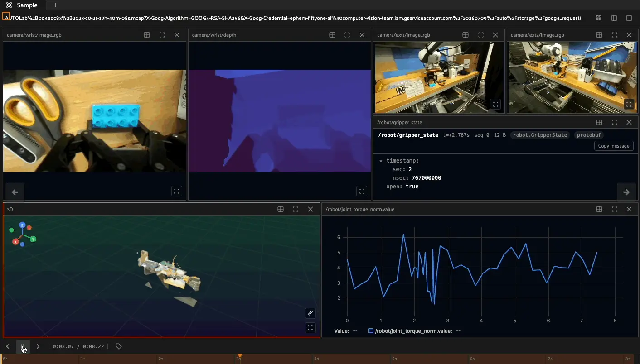Toggle the right sidebar icon in top bar
This screenshot has height=364, width=640.
tap(629, 18)
